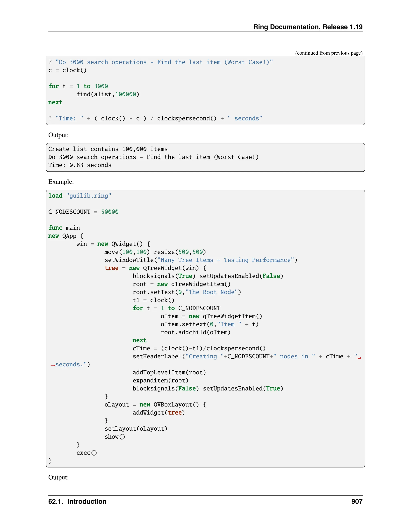Viewport: 411px width, 532px height.
Task: Click the line 'new QApp {'
Action: (x=66, y=236)
